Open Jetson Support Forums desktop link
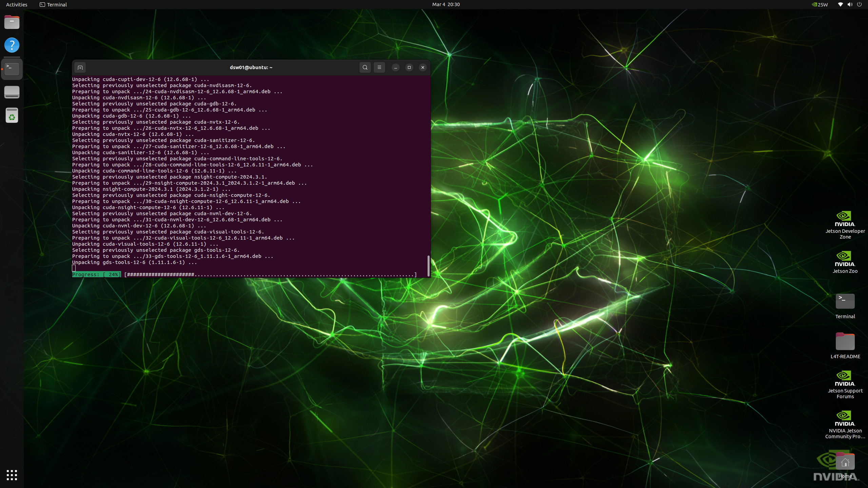Image resolution: width=868 pixels, height=488 pixels. 845,384
